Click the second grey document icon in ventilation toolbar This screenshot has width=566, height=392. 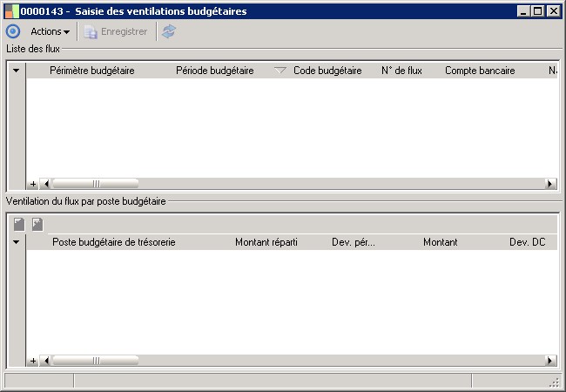click(37, 224)
